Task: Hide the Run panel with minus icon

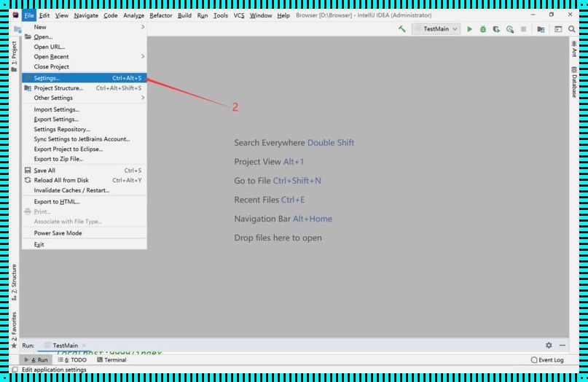Action: [x=562, y=345]
